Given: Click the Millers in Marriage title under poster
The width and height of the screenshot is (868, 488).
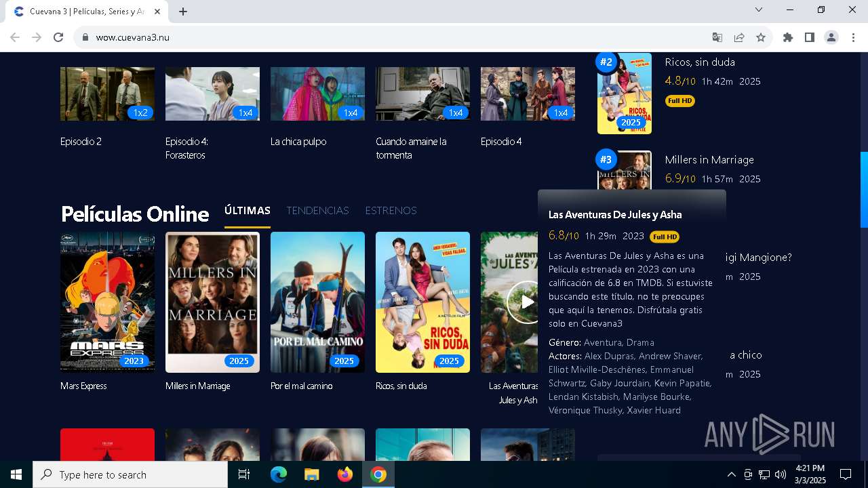Looking at the screenshot, I should click(x=198, y=386).
